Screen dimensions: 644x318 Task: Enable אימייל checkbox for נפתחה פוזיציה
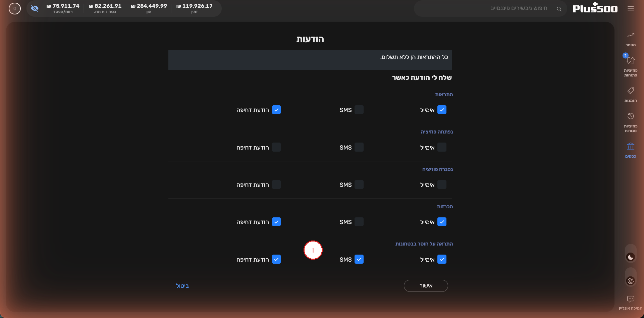click(x=442, y=147)
